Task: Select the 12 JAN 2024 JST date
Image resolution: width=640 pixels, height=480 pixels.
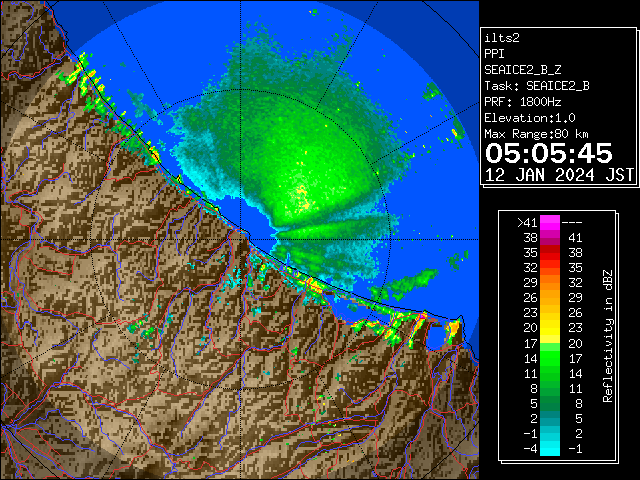Action: tap(559, 175)
